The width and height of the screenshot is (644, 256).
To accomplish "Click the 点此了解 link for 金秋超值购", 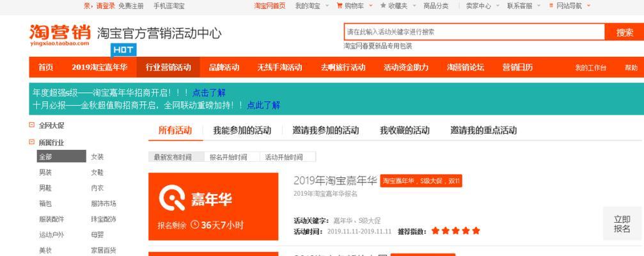I will [x=263, y=105].
